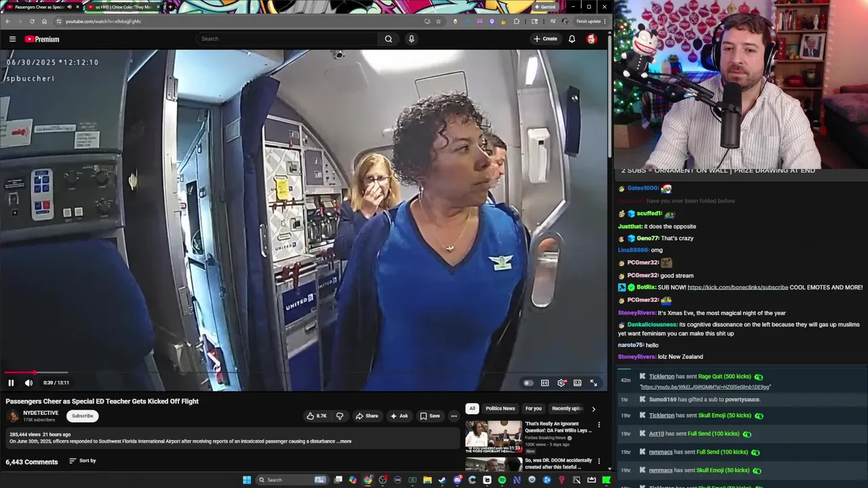Open the player settings gear
Screen dimensions: 868x488
[561, 383]
